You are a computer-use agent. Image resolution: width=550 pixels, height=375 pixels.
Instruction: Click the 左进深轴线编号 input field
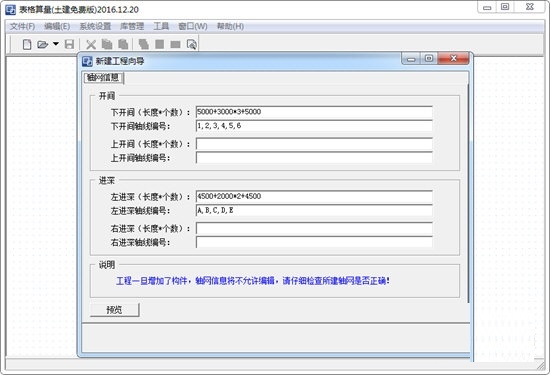click(x=314, y=210)
